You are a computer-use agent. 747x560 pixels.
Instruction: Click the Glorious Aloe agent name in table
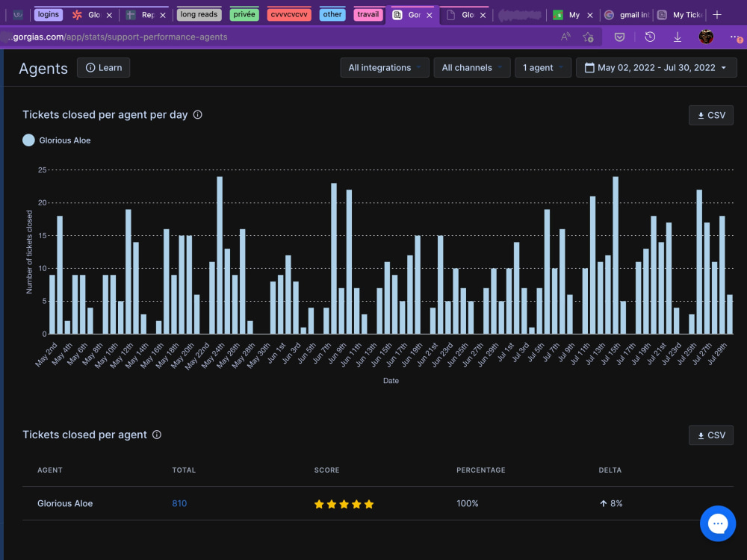click(x=65, y=503)
